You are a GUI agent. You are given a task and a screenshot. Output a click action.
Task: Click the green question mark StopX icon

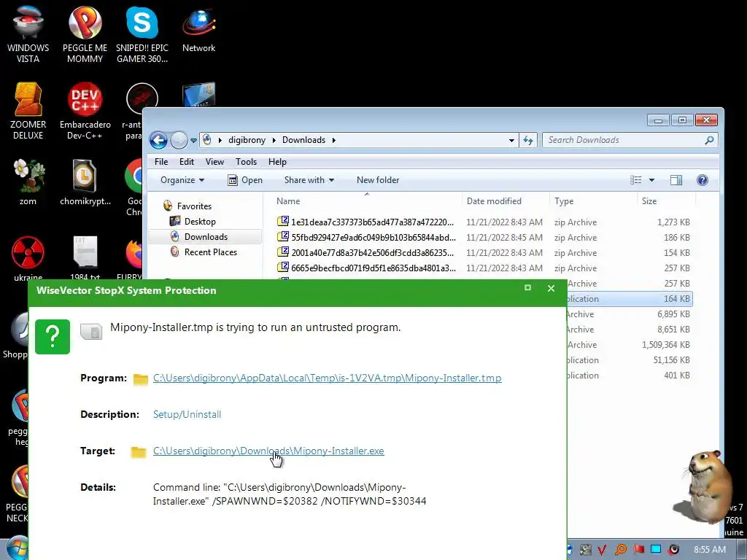point(53,337)
